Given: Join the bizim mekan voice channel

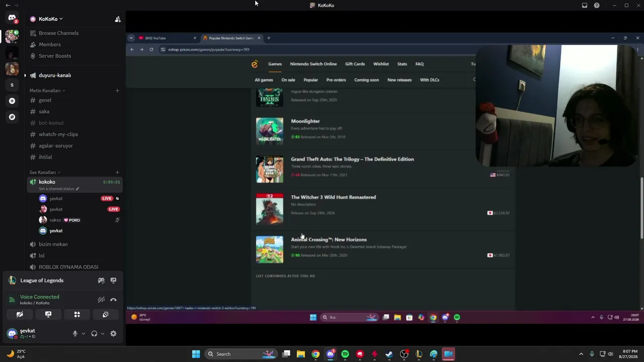Looking at the screenshot, I should coord(74,244).
